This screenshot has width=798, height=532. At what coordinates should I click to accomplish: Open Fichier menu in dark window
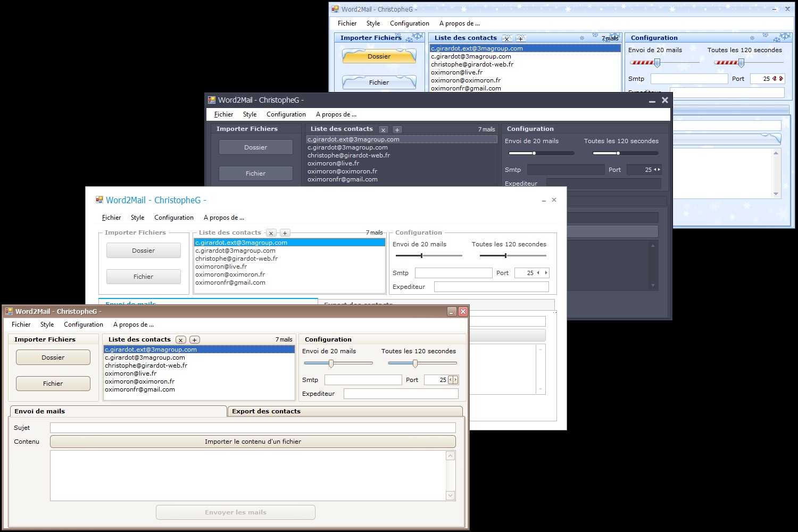[224, 114]
